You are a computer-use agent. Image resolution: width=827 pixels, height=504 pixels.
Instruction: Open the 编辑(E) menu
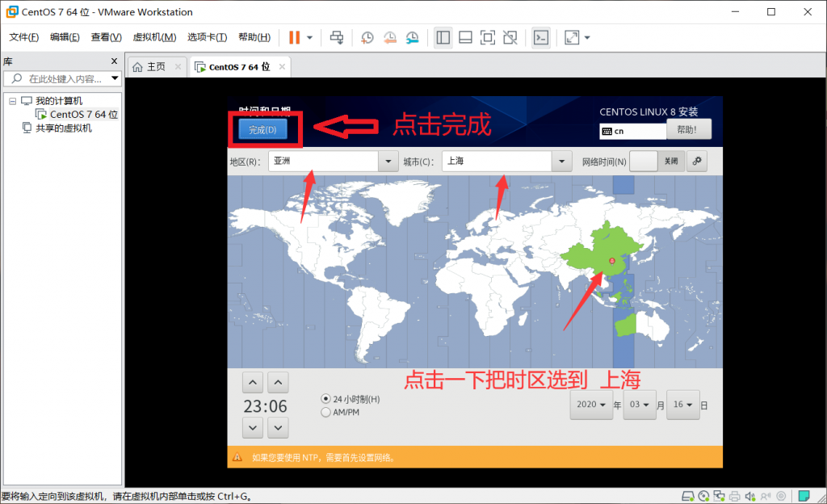pos(65,37)
